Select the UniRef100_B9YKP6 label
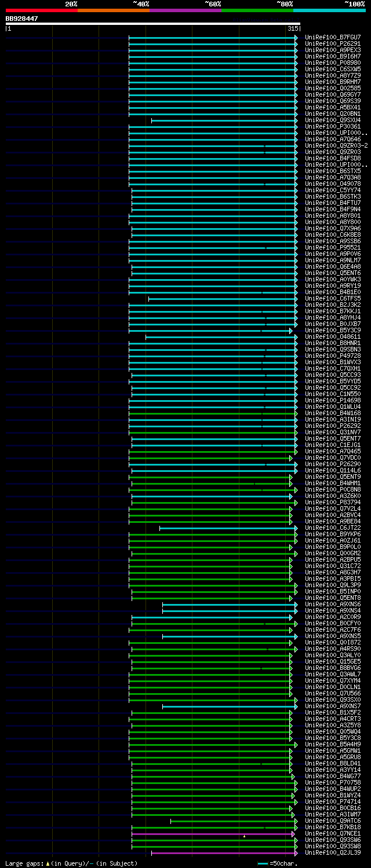This screenshot has height=868, width=371. [333, 534]
